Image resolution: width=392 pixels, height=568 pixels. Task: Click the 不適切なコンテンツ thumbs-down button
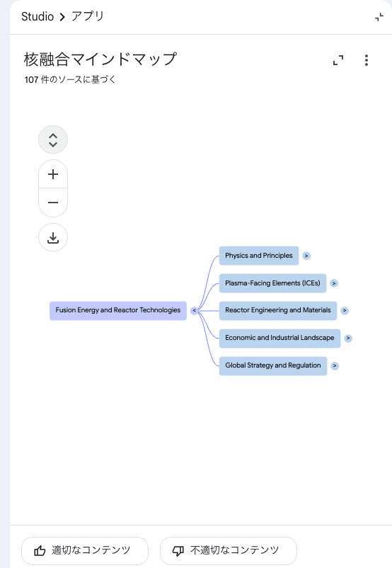229,550
